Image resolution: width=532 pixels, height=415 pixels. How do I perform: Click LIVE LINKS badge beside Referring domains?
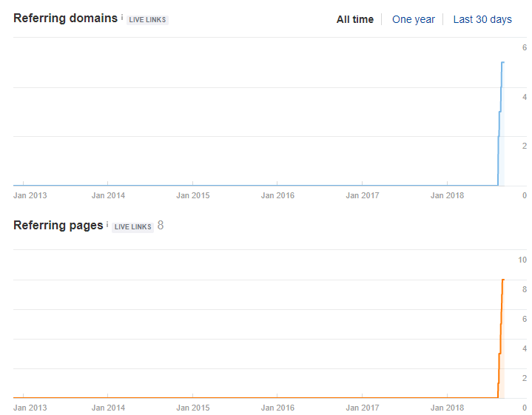point(147,20)
